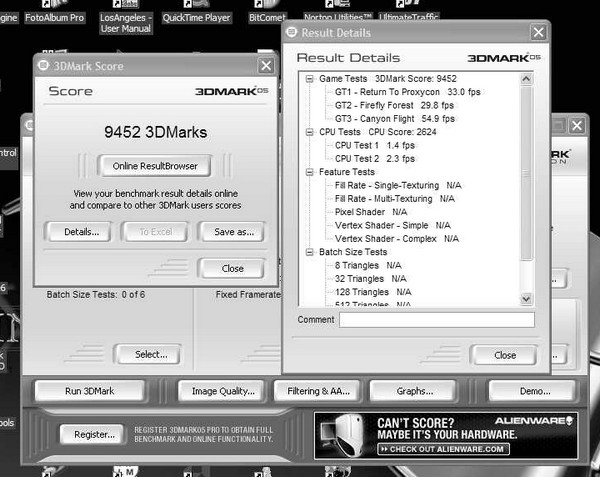This screenshot has height=477, width=600.
Task: Select CPU Test 1 row
Action: pyautogui.click(x=375, y=146)
